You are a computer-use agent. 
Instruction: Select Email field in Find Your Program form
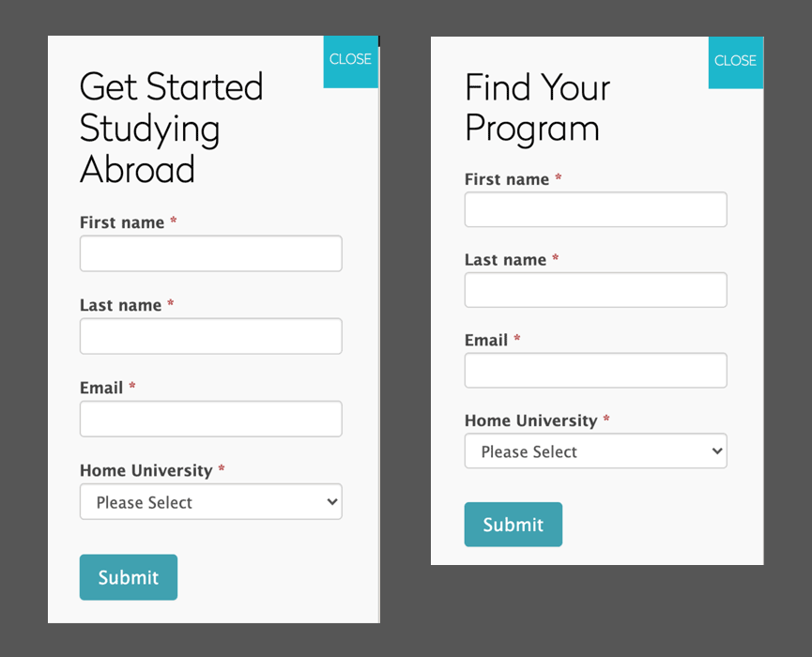(595, 371)
